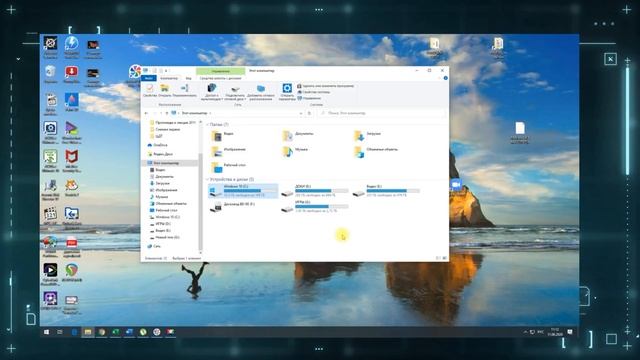Click the Видео (G:) capacity bar
640x360 pixels.
point(393,191)
